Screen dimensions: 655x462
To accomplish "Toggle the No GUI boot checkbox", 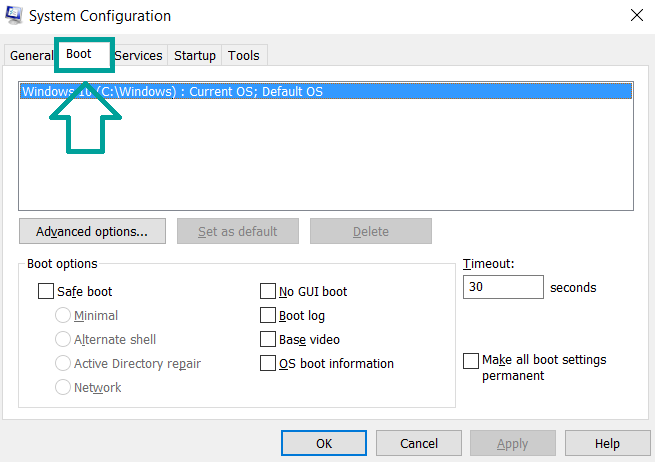I will click(268, 292).
